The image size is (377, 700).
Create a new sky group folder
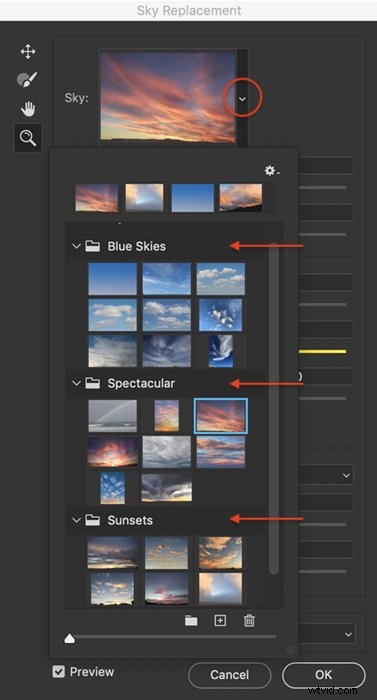point(191,621)
